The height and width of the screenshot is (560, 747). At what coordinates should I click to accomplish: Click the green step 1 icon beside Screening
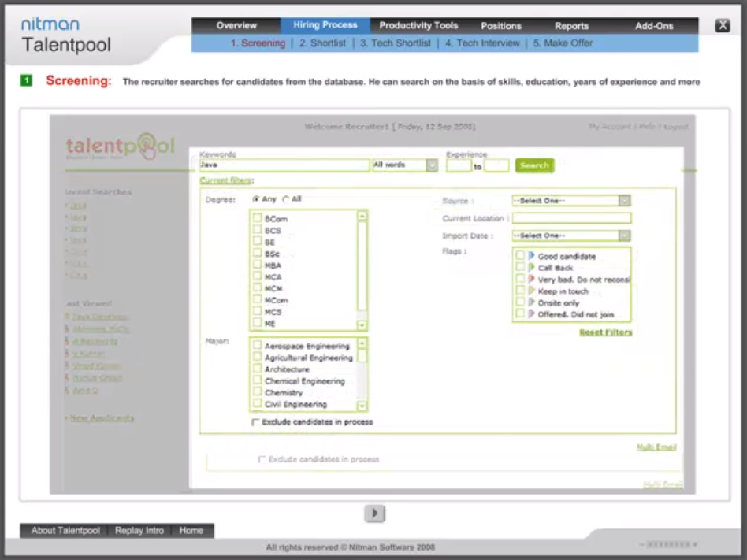pyautogui.click(x=26, y=80)
